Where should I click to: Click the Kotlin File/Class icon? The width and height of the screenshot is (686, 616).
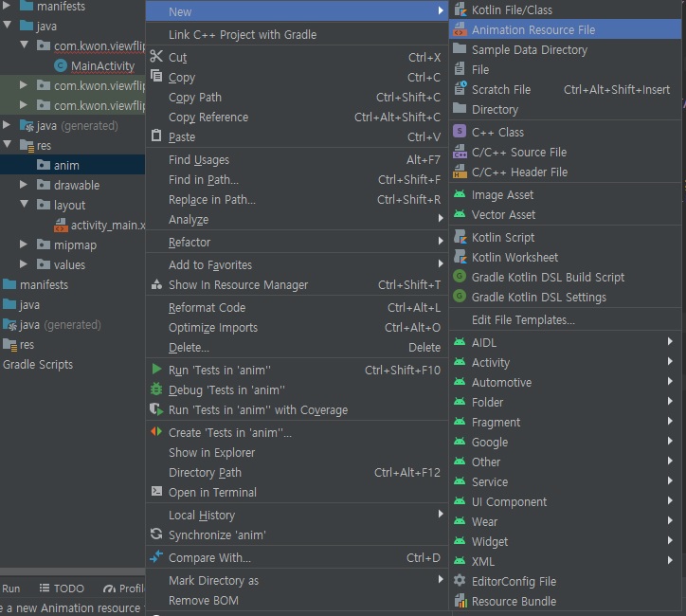460,9
